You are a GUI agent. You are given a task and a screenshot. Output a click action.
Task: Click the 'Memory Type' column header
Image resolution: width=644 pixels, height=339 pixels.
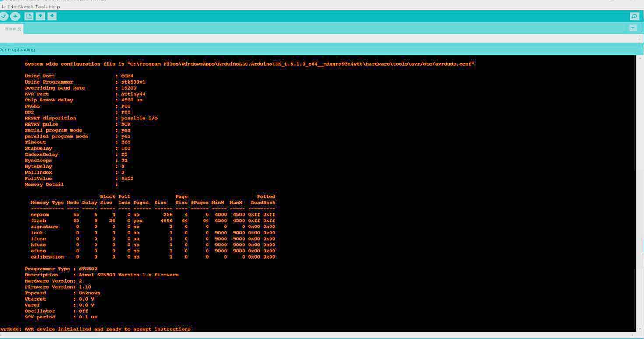pyautogui.click(x=47, y=203)
